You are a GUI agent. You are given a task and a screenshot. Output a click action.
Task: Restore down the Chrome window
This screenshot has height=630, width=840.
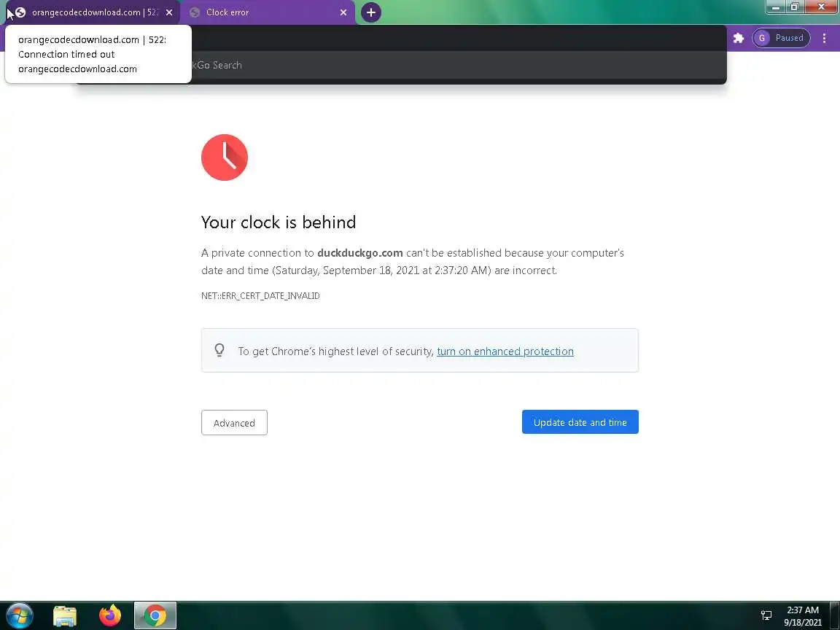pos(795,7)
